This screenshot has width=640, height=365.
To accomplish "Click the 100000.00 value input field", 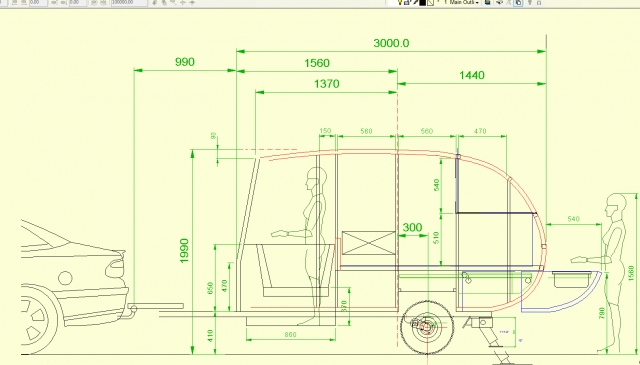I will pos(129,2).
